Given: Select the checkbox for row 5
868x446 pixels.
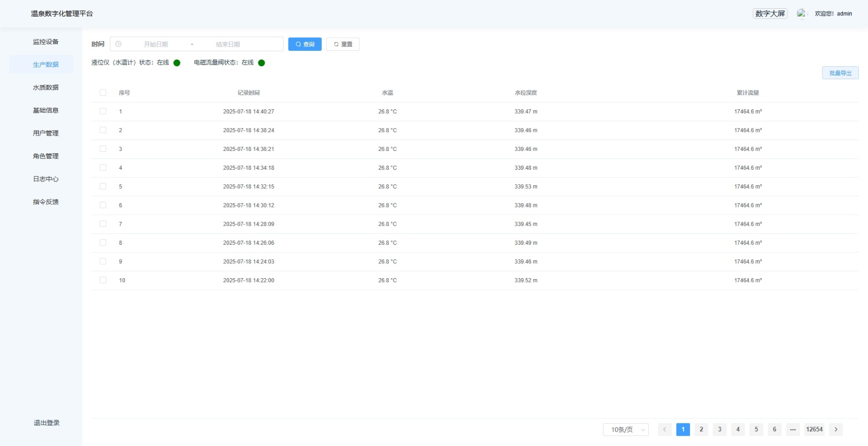Looking at the screenshot, I should [x=103, y=186].
